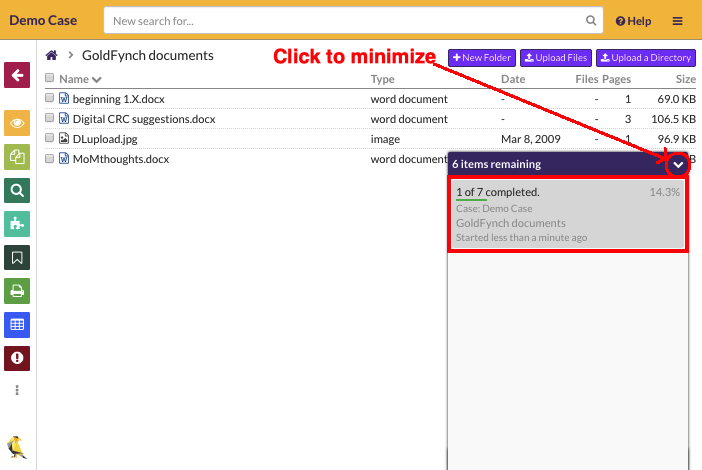
Task: Open the green search sidebar icon
Action: tap(17, 191)
